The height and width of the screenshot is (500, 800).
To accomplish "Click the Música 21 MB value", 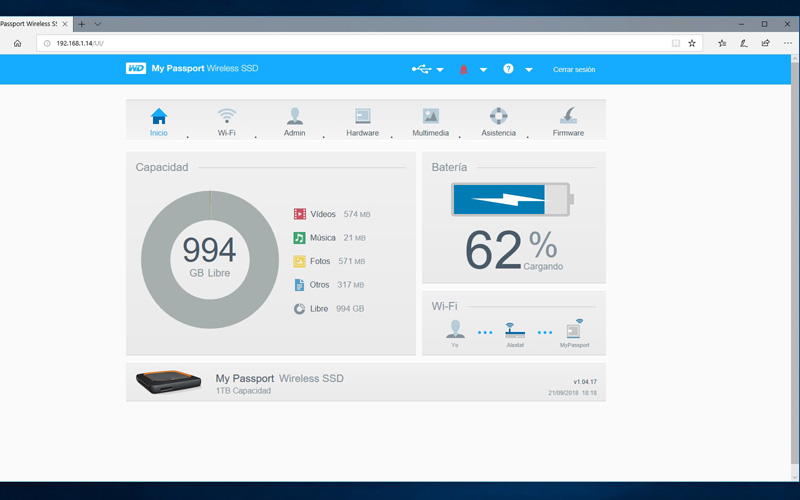I will 355,238.
